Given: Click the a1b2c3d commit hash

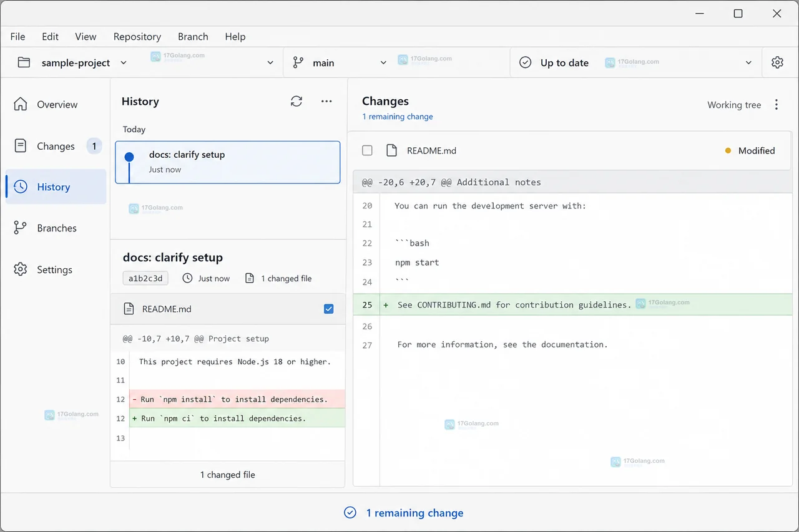Looking at the screenshot, I should click(x=145, y=278).
